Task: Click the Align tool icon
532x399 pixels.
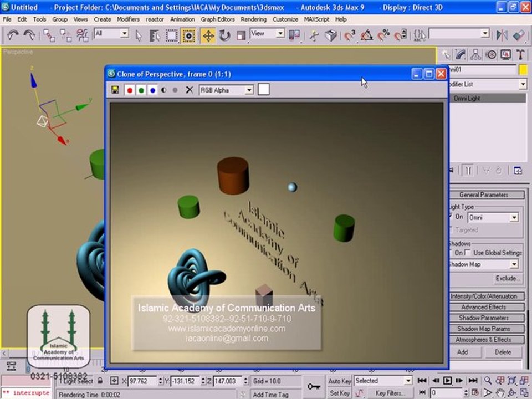Action: click(519, 35)
